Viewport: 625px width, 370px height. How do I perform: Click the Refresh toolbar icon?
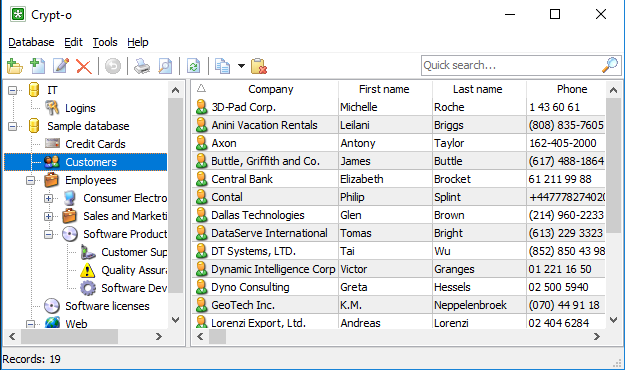(x=194, y=66)
